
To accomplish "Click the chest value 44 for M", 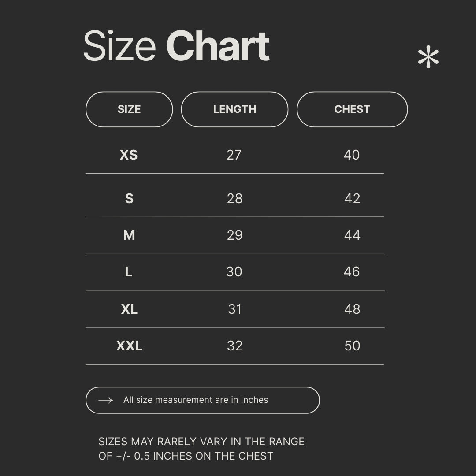I will point(352,235).
